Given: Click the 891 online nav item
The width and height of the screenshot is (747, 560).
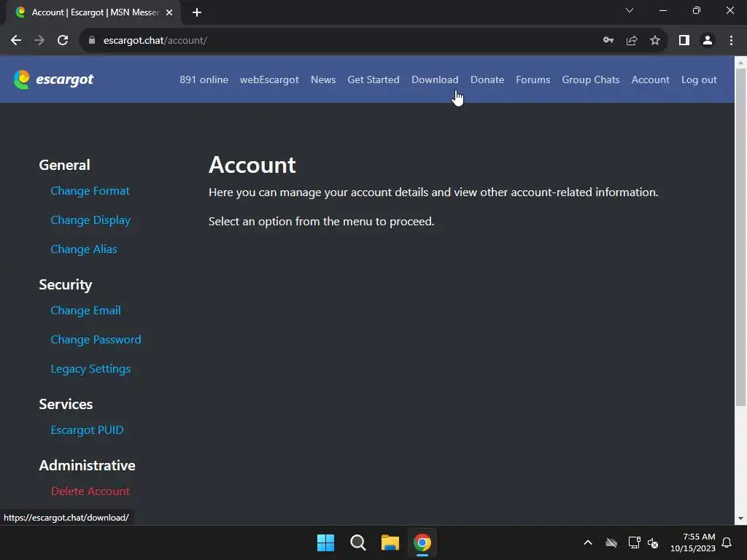Looking at the screenshot, I should pyautogui.click(x=204, y=79).
